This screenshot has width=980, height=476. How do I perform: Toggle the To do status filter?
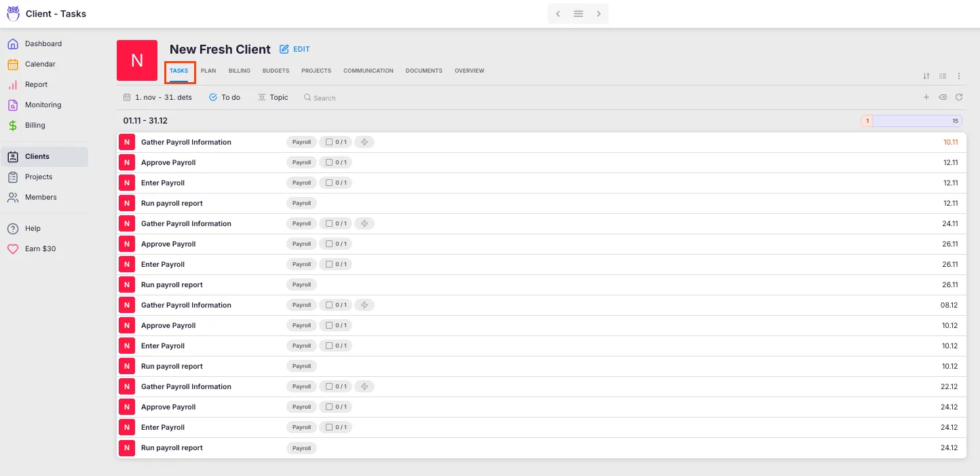(225, 97)
